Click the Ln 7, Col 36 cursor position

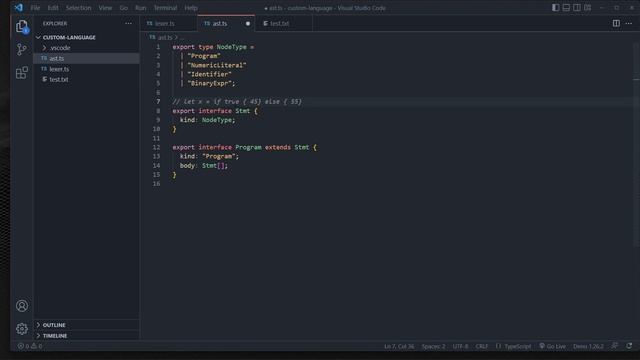(399, 346)
